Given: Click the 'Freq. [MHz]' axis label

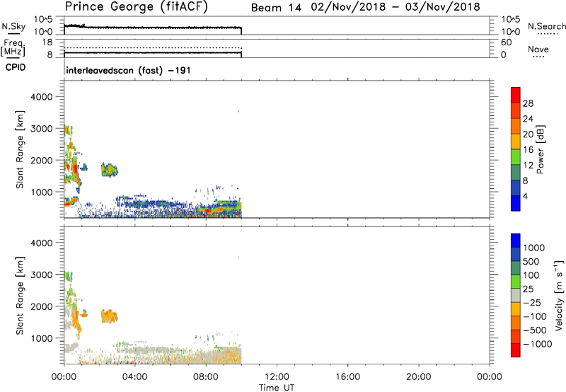Looking at the screenshot, I should tap(13, 47).
